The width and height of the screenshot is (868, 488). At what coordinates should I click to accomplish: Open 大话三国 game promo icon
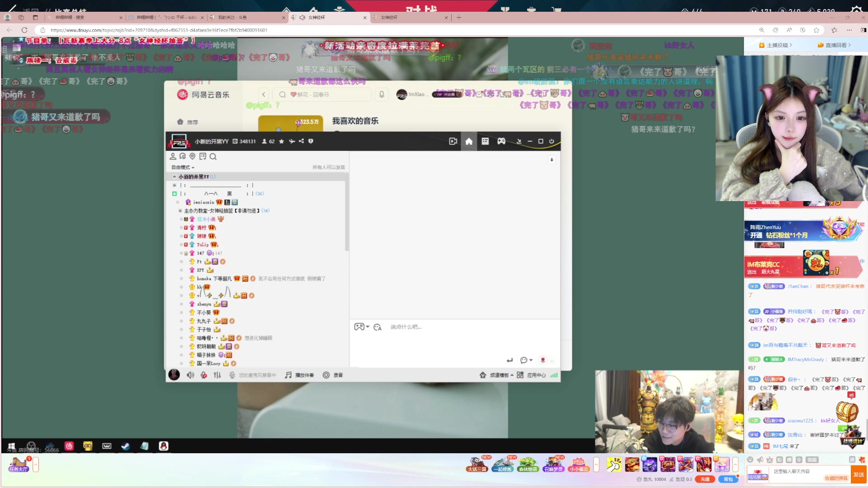pyautogui.click(x=476, y=464)
